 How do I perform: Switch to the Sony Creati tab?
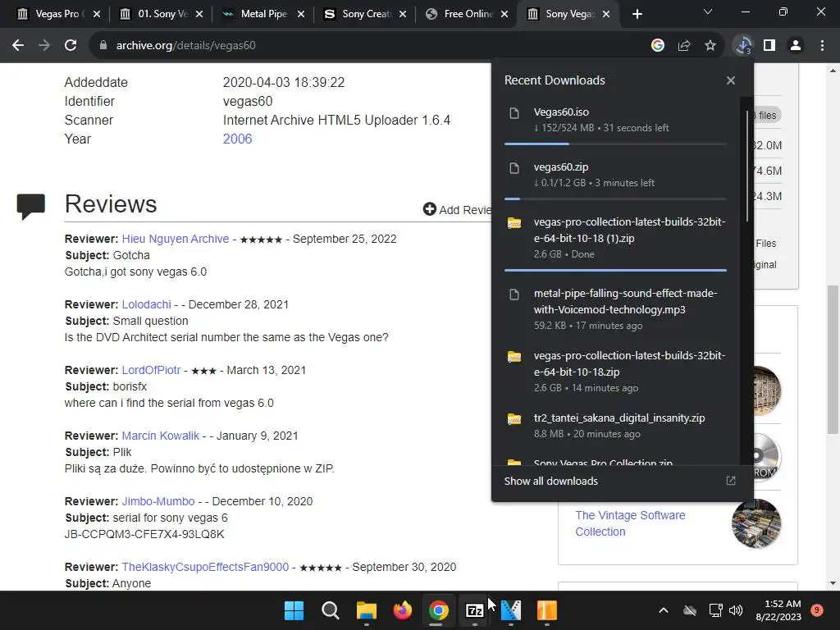point(363,14)
